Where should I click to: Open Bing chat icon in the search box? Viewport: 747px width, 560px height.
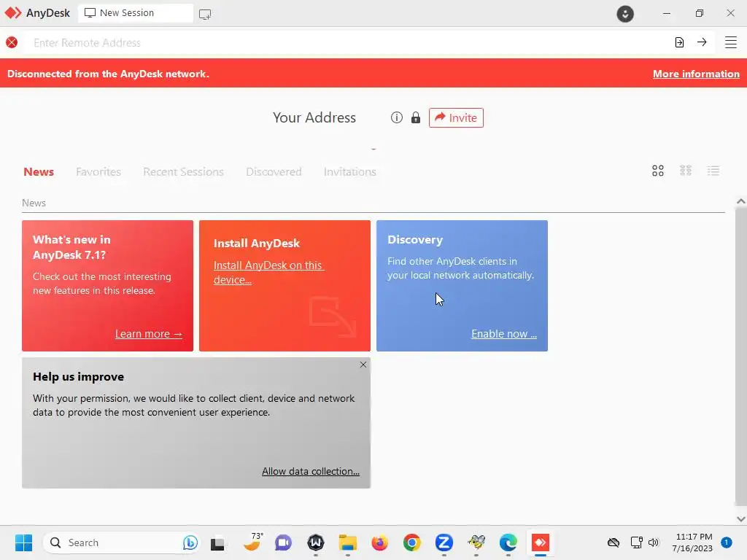pos(190,542)
